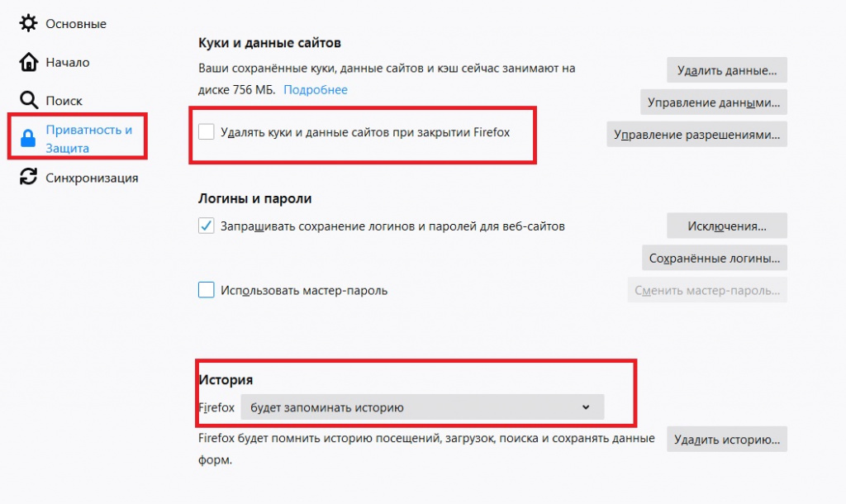Uncheck Запрашивать сохранение логинов и паролей
The height and width of the screenshot is (504, 846).
206,226
